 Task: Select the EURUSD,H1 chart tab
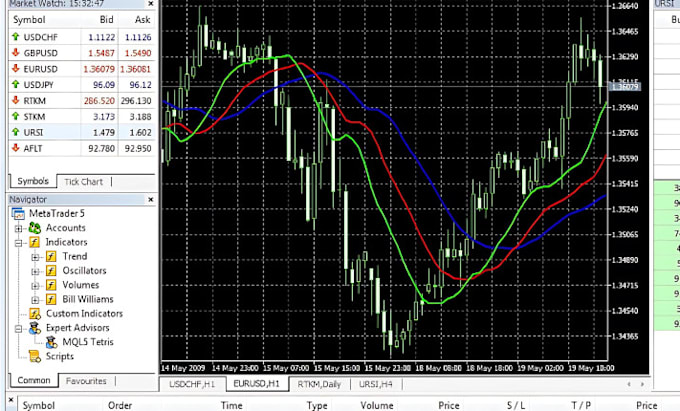[256, 384]
